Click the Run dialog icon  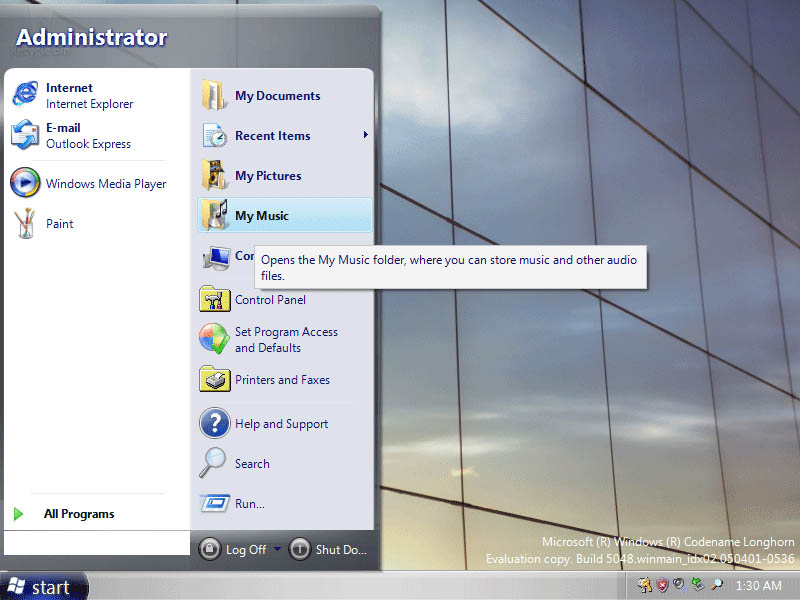[214, 503]
